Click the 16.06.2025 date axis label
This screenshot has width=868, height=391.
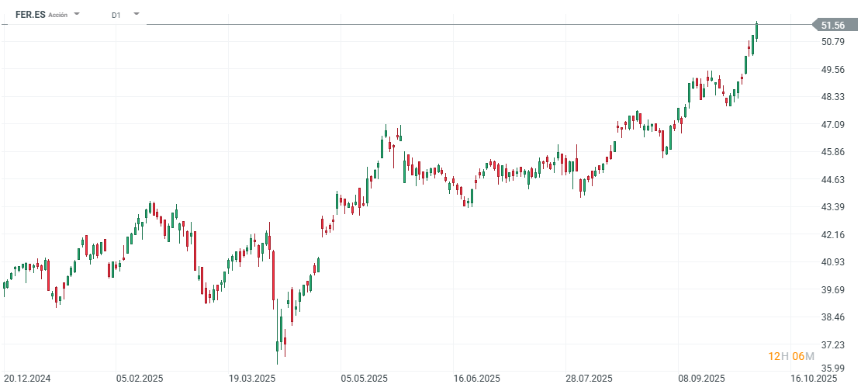tap(476, 379)
